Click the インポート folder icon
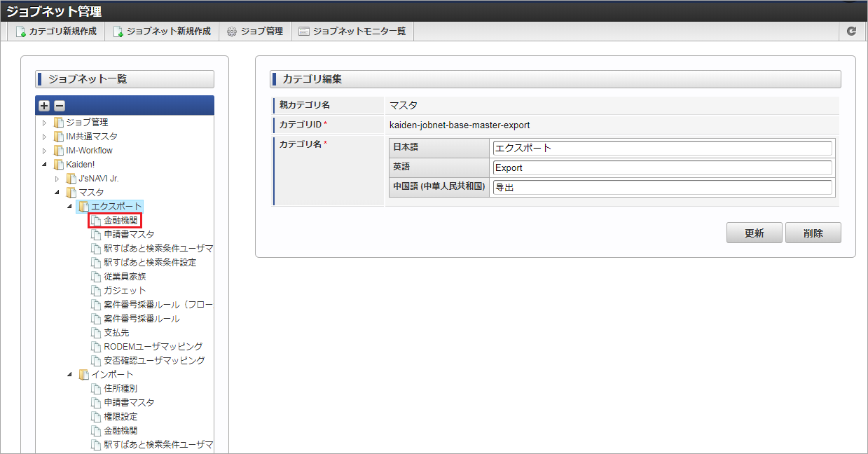 coord(84,375)
